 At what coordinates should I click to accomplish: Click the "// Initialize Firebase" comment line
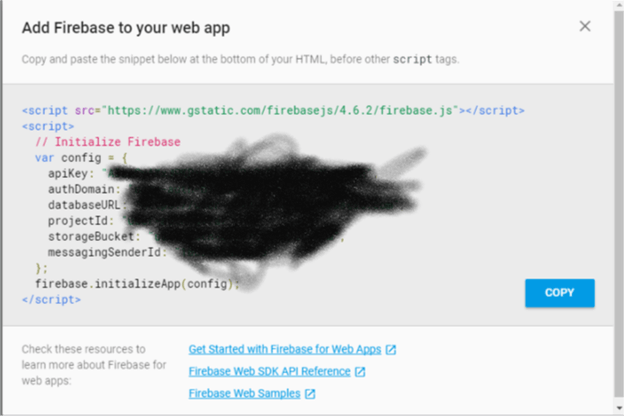coord(108,142)
